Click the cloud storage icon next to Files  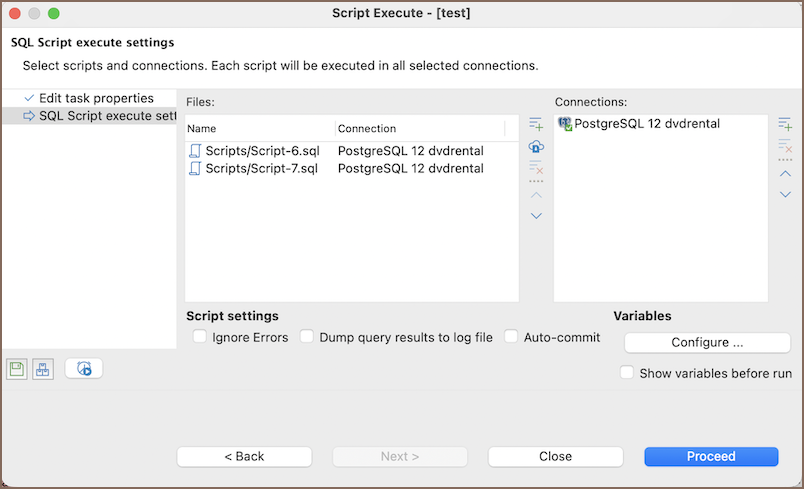pos(536,147)
